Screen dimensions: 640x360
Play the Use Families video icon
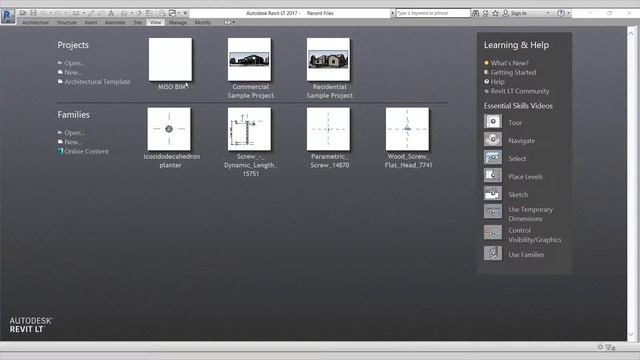coord(493,253)
